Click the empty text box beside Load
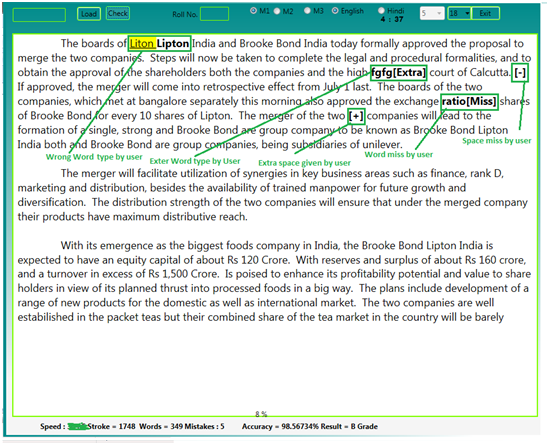550x445 pixels. 39,15
